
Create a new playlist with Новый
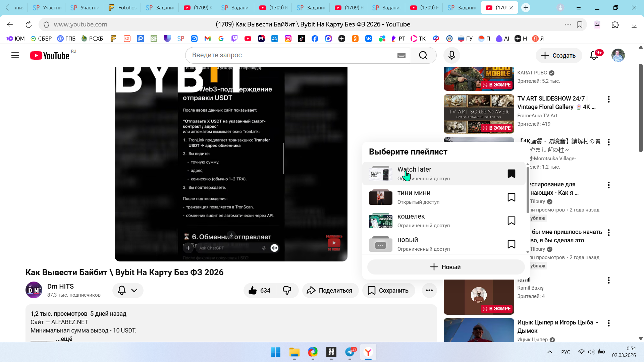pyautogui.click(x=446, y=267)
